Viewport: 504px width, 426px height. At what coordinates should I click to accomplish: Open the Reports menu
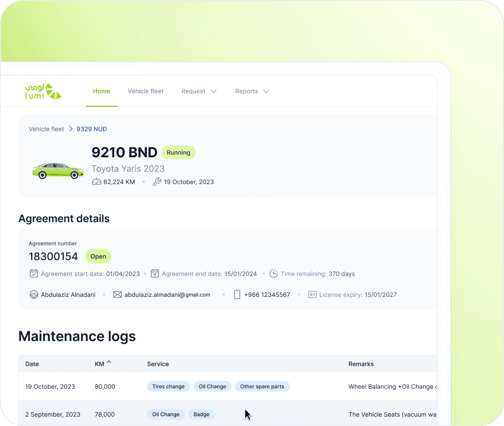pos(252,92)
